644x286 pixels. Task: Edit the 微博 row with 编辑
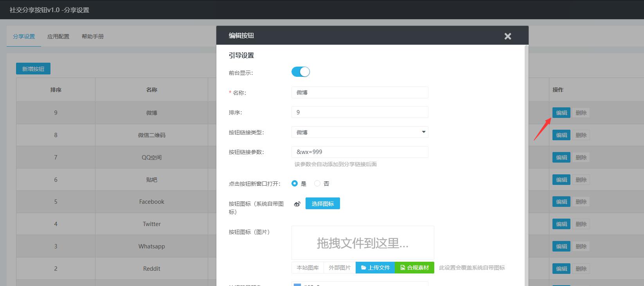[561, 113]
